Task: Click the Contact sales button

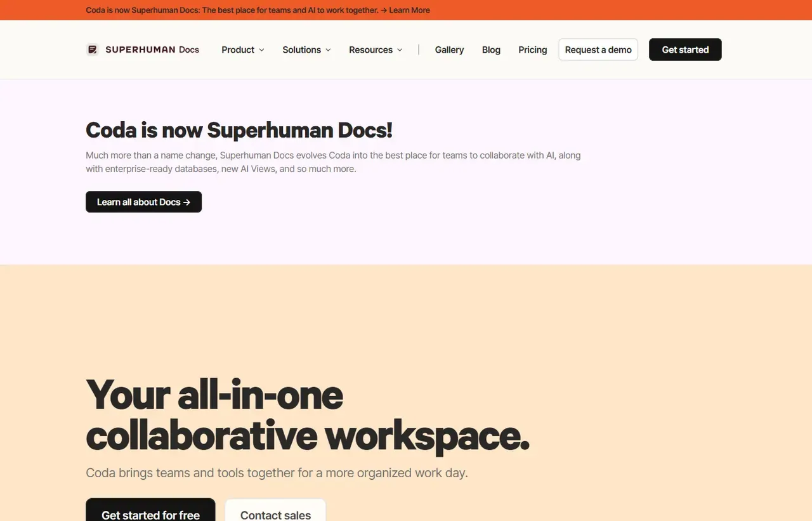Action: click(x=275, y=510)
